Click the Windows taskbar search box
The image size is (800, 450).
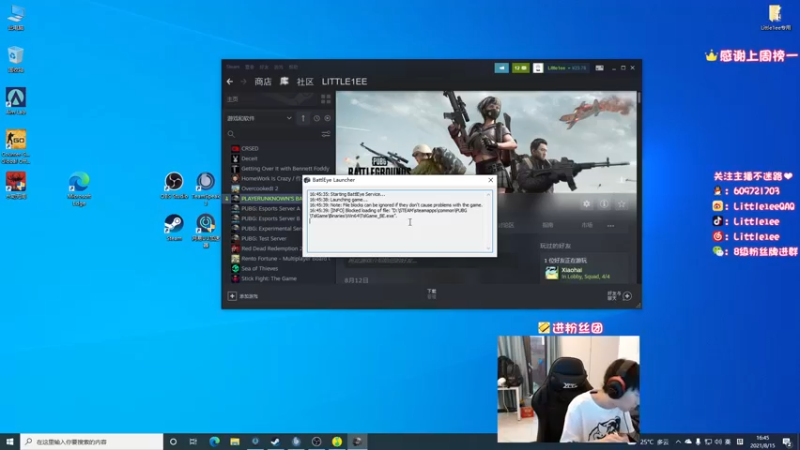92,441
